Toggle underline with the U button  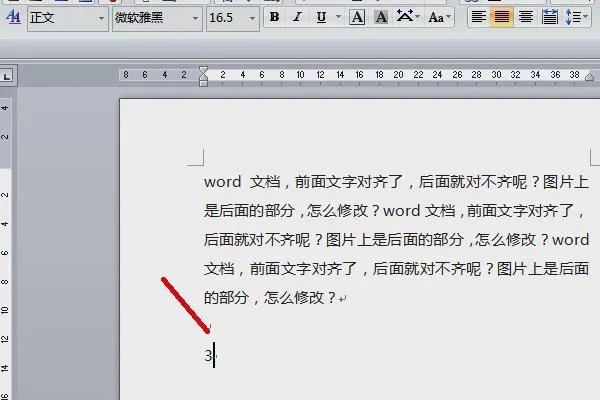tap(321, 17)
